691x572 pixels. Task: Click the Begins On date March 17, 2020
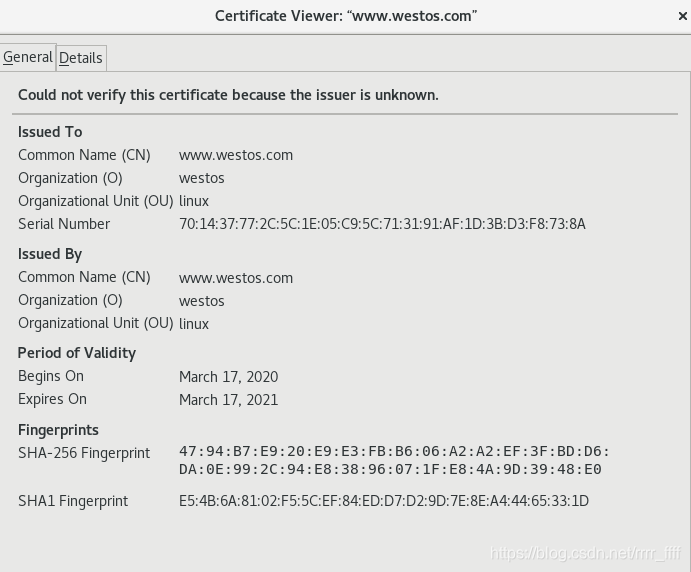coord(228,377)
